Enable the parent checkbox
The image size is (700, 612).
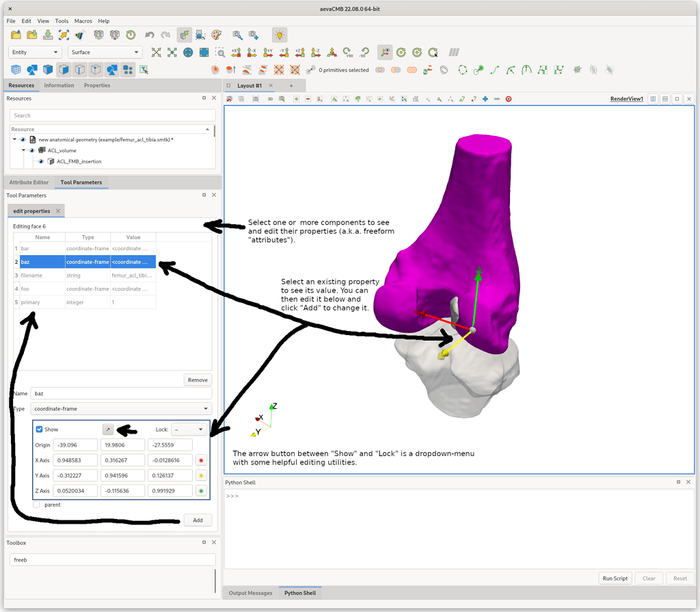(x=36, y=505)
